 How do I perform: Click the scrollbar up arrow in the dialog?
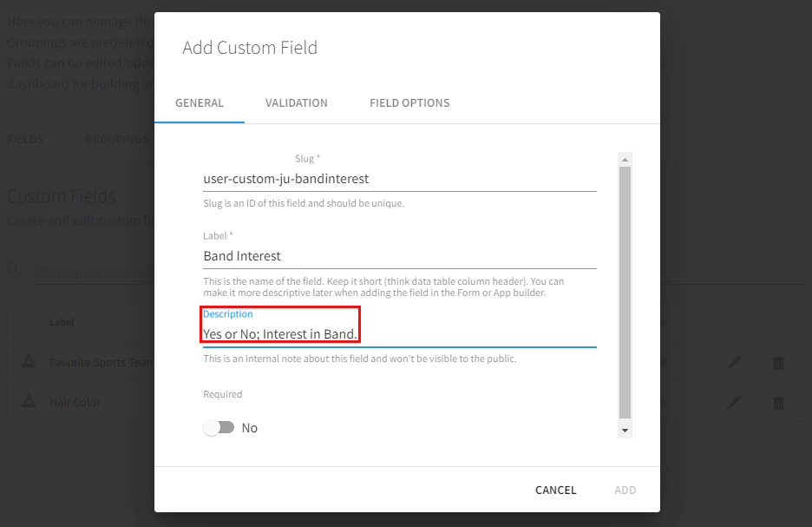(625, 160)
